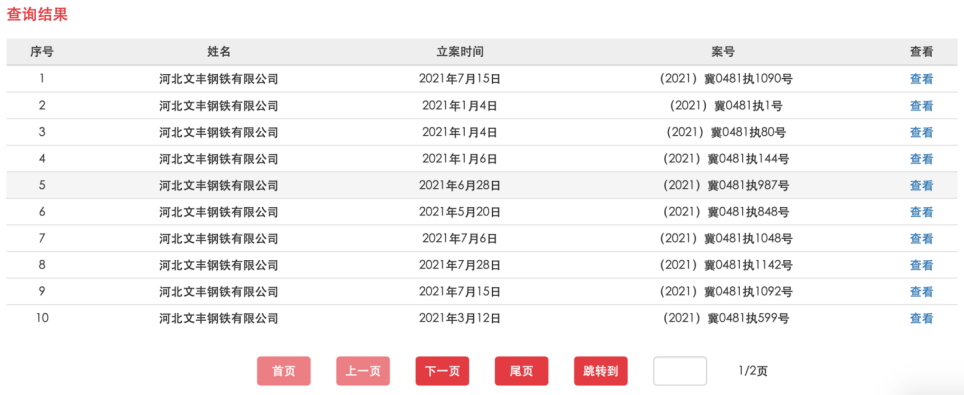Jump to last page with 尾页
964x395 pixels.
tap(521, 371)
